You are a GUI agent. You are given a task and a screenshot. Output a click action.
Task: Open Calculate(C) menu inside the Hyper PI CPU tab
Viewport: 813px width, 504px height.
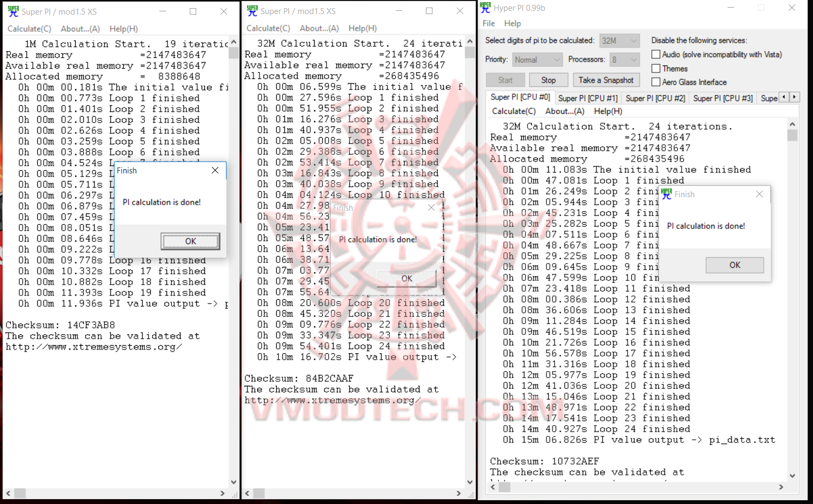[x=514, y=111]
